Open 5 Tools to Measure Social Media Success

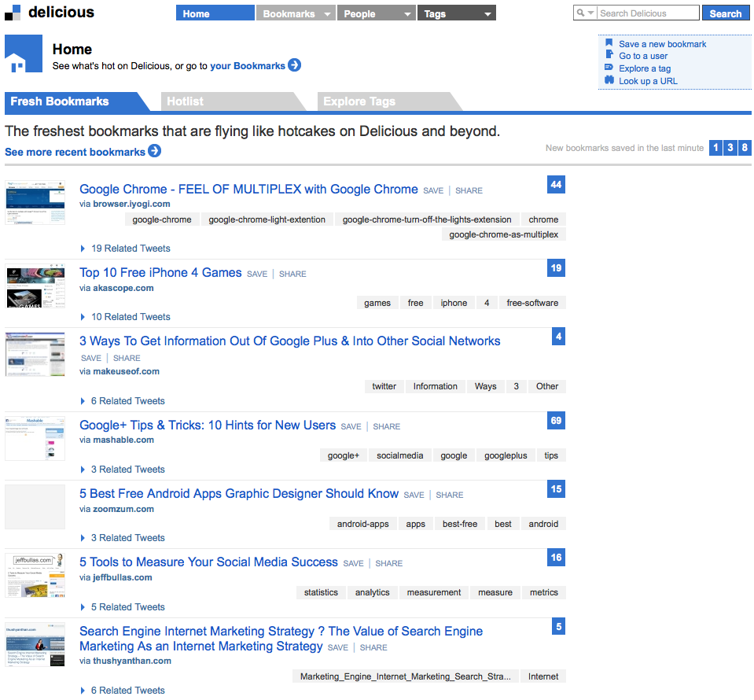tap(208, 562)
